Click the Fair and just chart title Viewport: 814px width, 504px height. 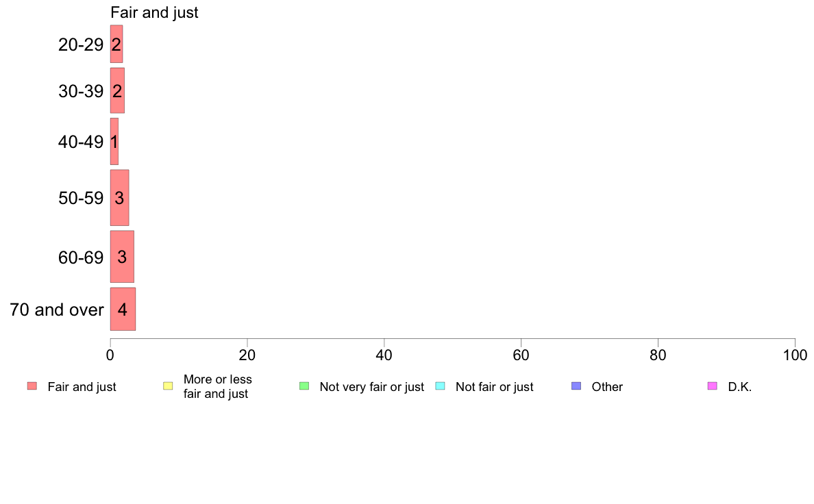point(154,12)
